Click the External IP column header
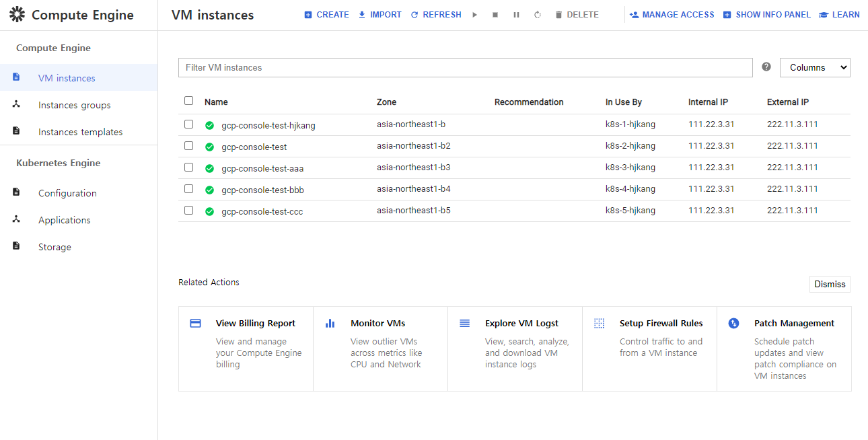Screen dimensions: 868x440 [788, 102]
